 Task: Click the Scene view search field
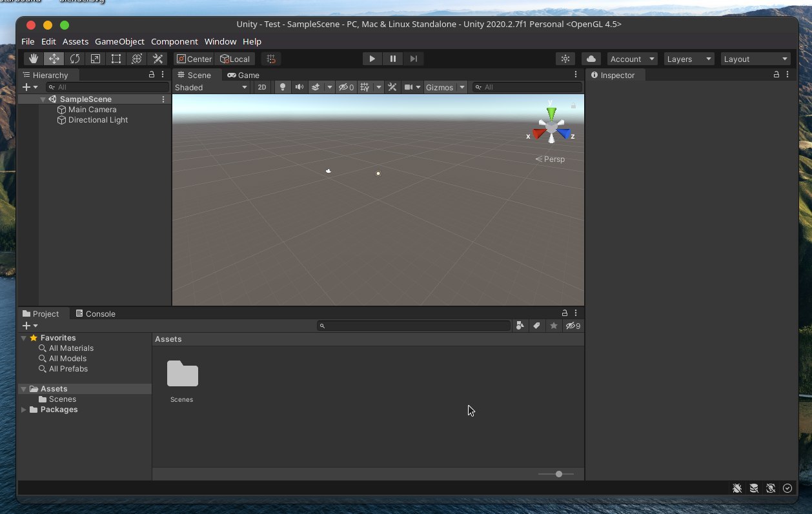coord(527,87)
